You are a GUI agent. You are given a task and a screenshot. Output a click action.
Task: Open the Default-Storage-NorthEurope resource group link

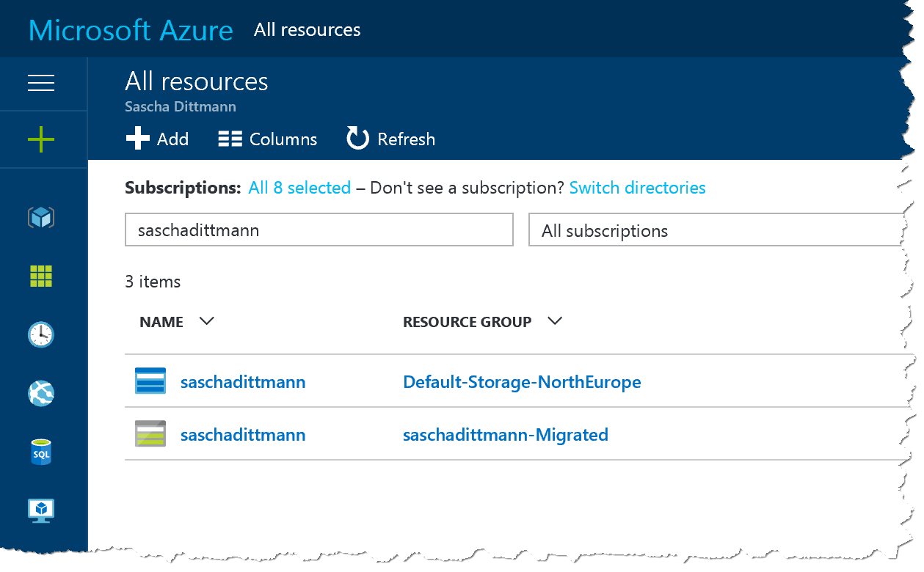[x=522, y=382]
